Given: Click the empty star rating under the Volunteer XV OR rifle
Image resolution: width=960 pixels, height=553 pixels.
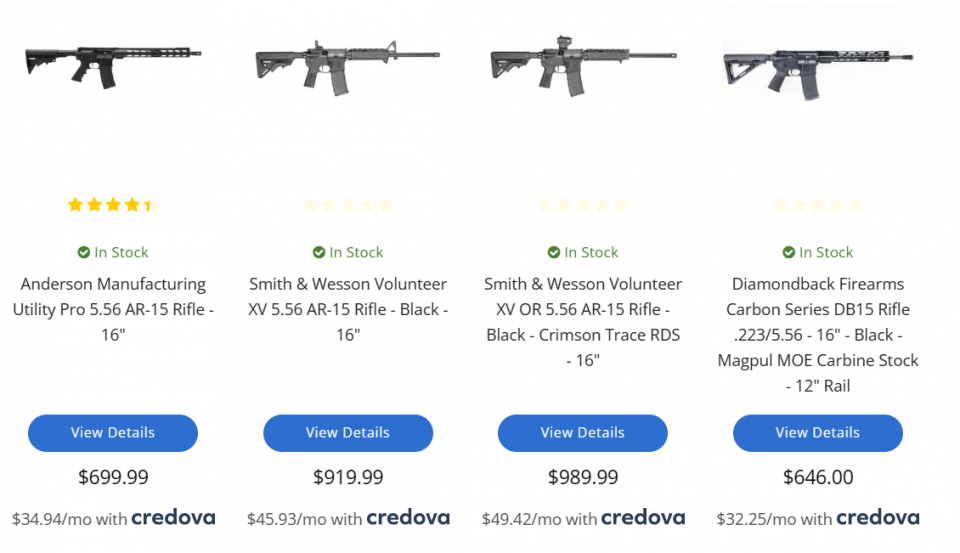Looking at the screenshot, I should (x=583, y=205).
